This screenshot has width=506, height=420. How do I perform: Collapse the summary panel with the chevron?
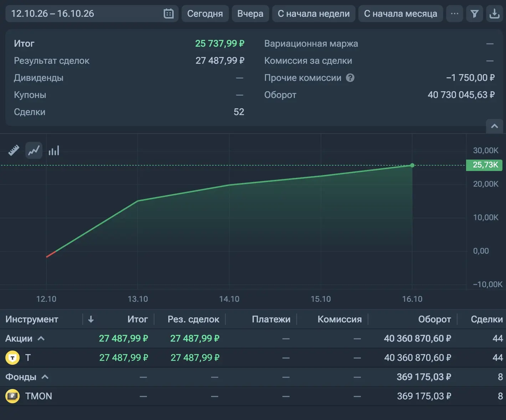(495, 126)
